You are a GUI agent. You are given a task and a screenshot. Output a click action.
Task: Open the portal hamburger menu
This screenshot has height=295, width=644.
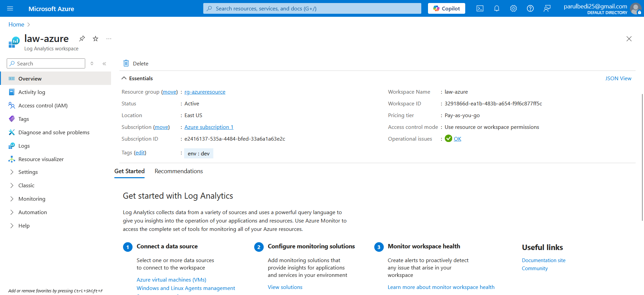pos(10,8)
